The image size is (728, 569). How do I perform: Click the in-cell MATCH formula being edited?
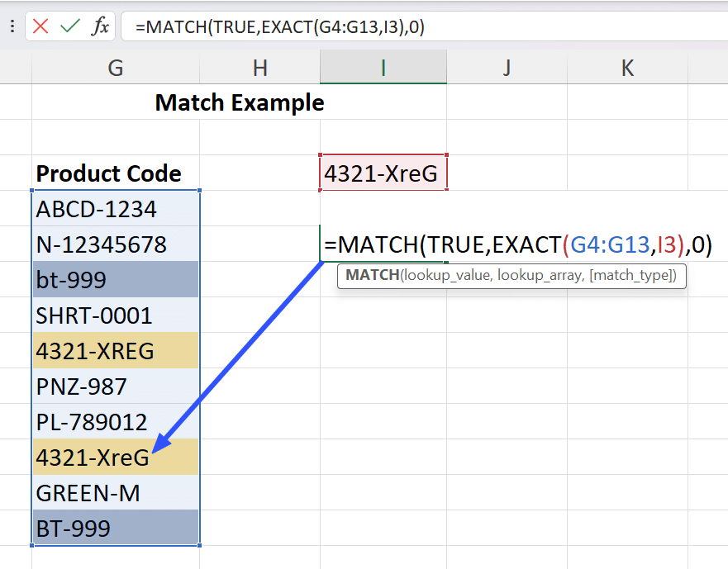pos(518,244)
